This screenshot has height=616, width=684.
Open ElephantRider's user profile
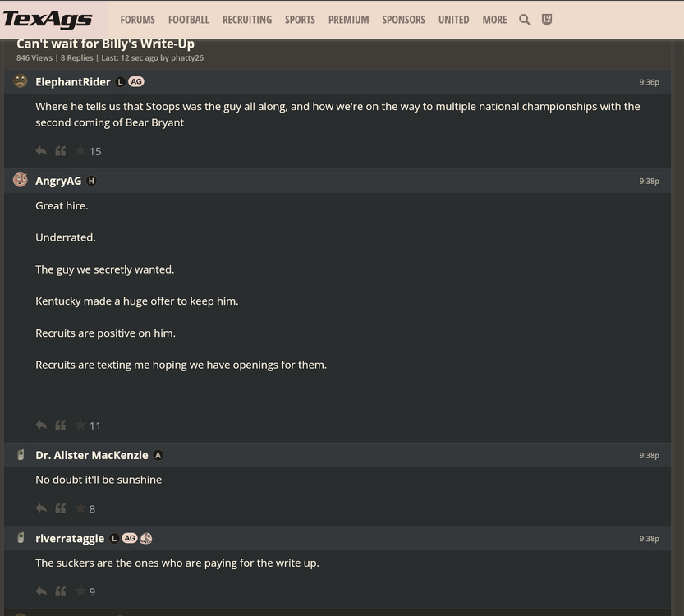click(x=73, y=82)
